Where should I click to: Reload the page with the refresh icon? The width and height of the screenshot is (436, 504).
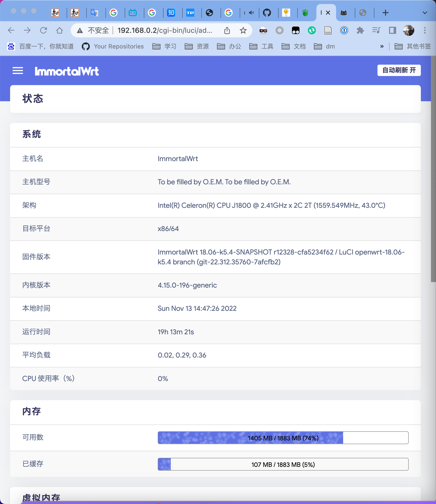click(43, 30)
